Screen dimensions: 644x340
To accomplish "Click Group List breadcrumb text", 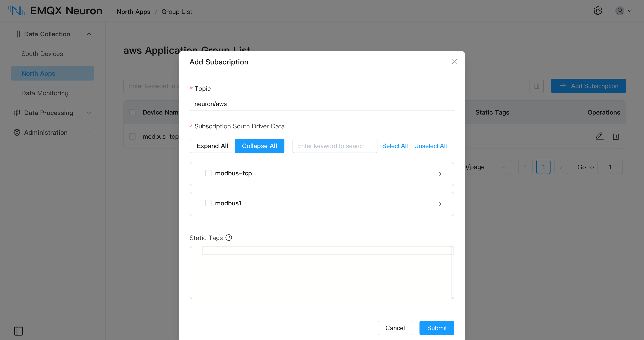I will coord(177,12).
